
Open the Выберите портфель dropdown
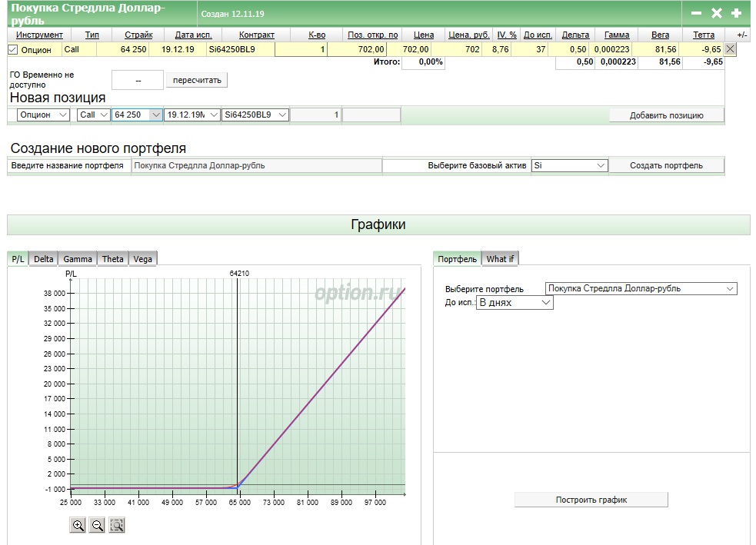641,289
